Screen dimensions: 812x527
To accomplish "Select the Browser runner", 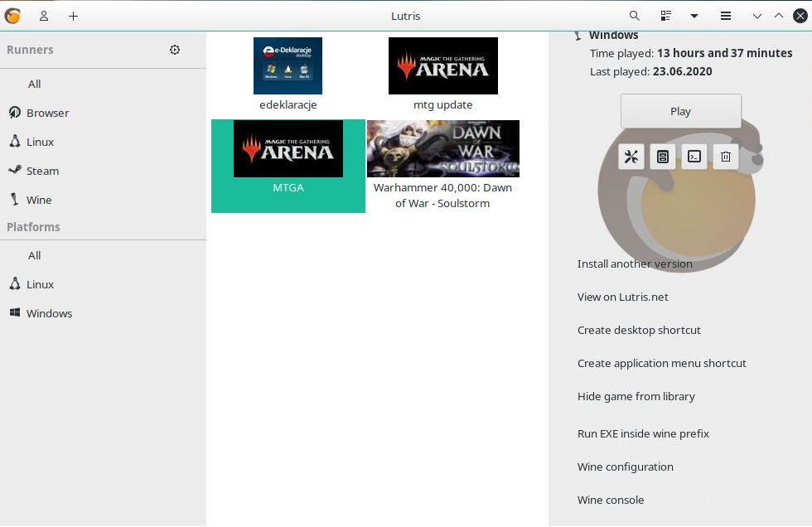I will pos(103,113).
